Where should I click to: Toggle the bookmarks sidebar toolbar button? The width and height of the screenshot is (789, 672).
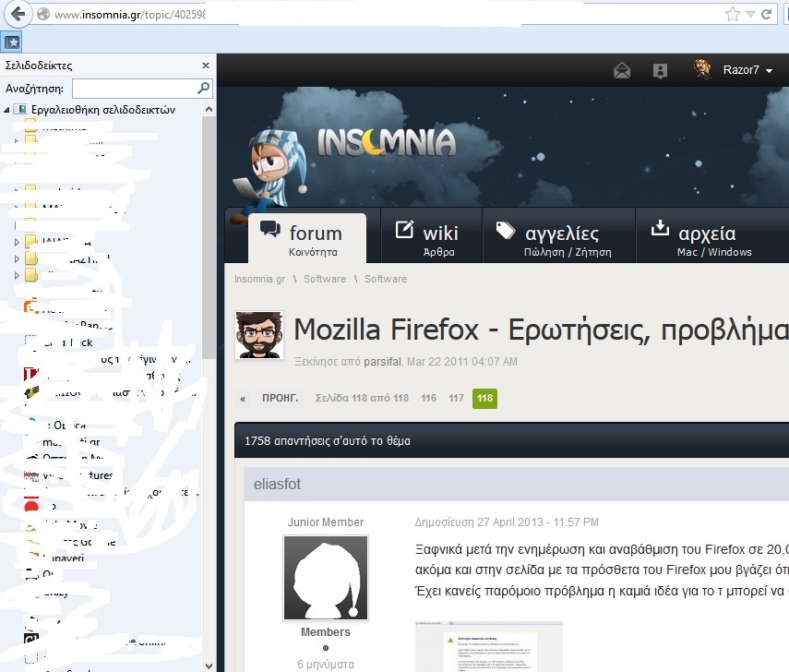pyautogui.click(x=12, y=42)
